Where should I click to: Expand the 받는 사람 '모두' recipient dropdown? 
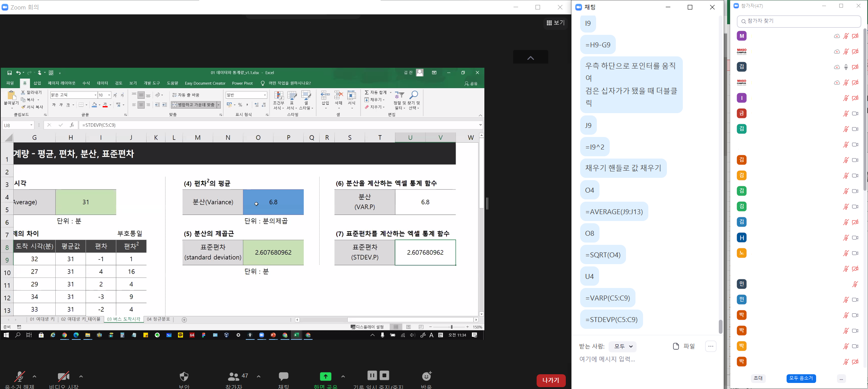pos(623,346)
